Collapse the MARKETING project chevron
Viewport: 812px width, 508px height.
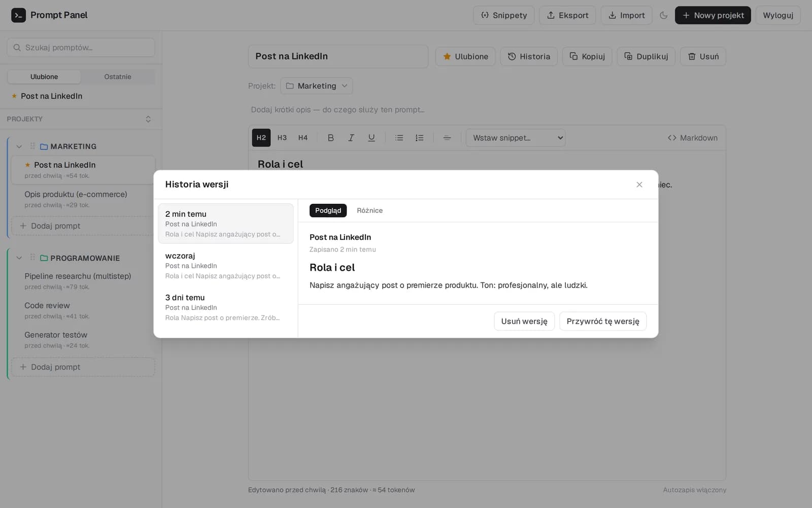[x=19, y=146]
